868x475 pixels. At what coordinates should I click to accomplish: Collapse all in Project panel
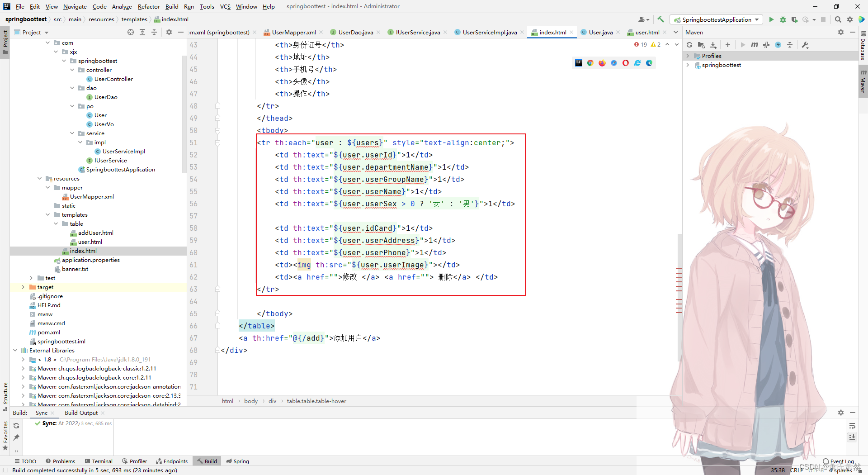154,32
